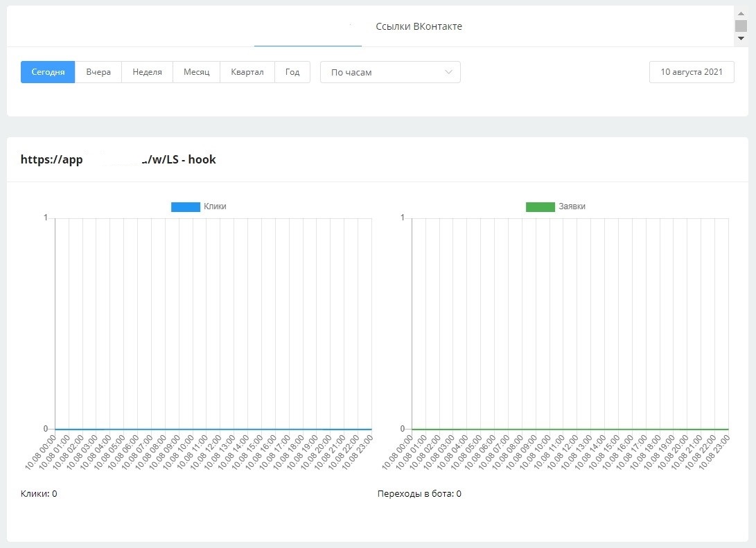Image resolution: width=756 pixels, height=548 pixels.
Task: Click the Переходы в бота: 0 total
Action: tap(419, 494)
